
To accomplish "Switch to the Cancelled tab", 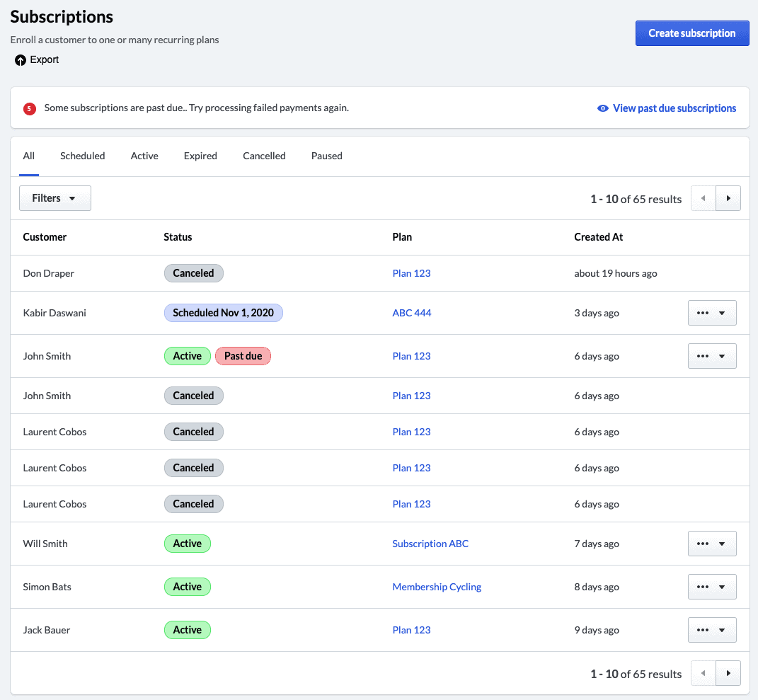I will (264, 156).
